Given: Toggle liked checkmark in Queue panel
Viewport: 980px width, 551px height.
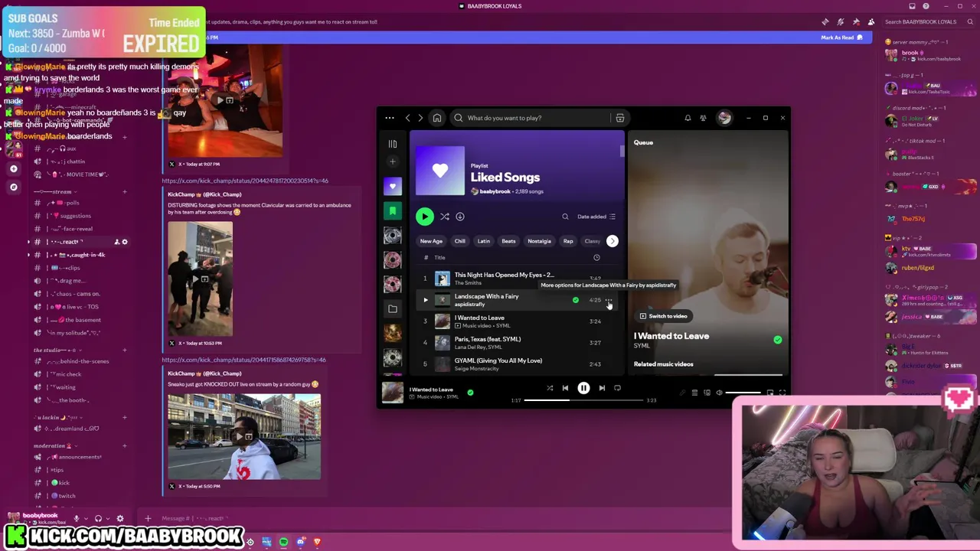Looking at the screenshot, I should [x=777, y=340].
